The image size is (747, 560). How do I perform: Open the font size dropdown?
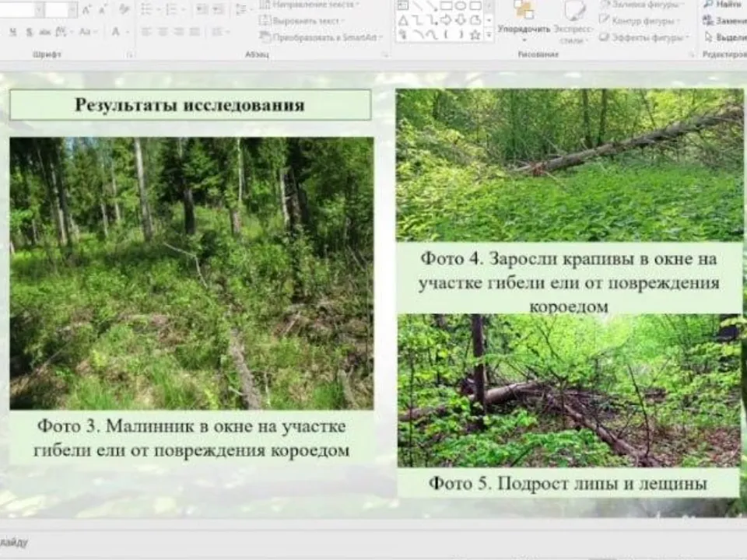(72, 9)
